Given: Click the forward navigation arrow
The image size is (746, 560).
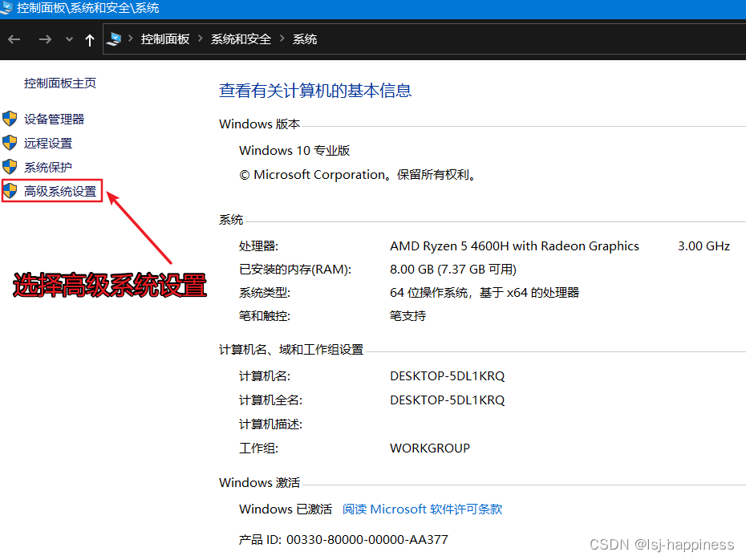Looking at the screenshot, I should (x=45, y=39).
